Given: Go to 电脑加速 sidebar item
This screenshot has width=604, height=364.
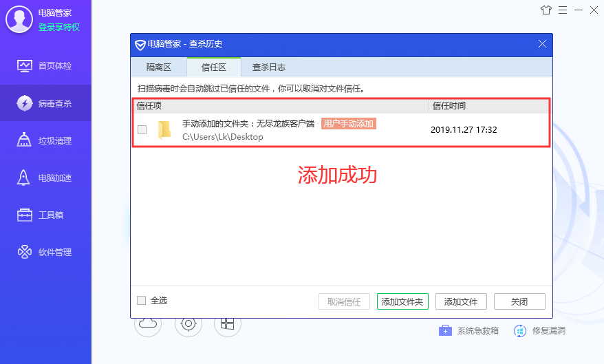Looking at the screenshot, I should pyautogui.click(x=45, y=178).
